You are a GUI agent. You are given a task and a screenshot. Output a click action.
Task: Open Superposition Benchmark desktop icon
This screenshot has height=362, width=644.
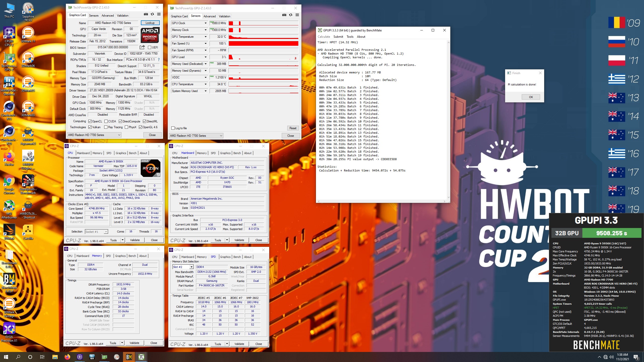[x=28, y=184]
